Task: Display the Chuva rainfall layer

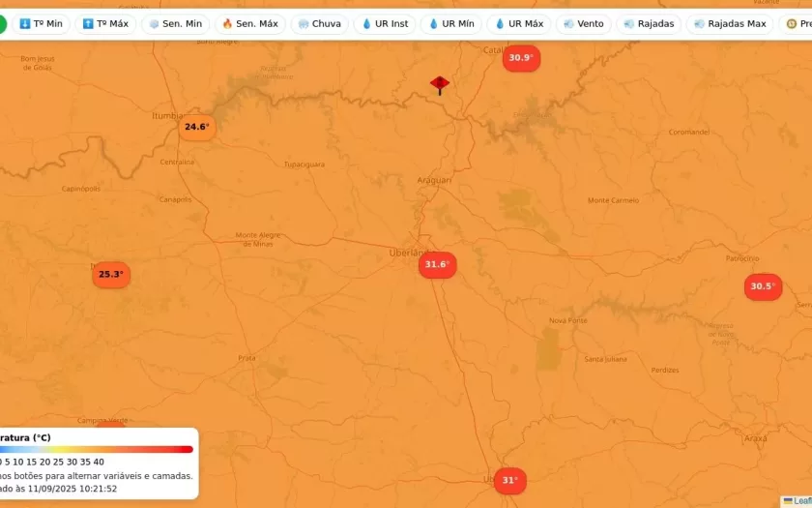Action: pyautogui.click(x=319, y=23)
